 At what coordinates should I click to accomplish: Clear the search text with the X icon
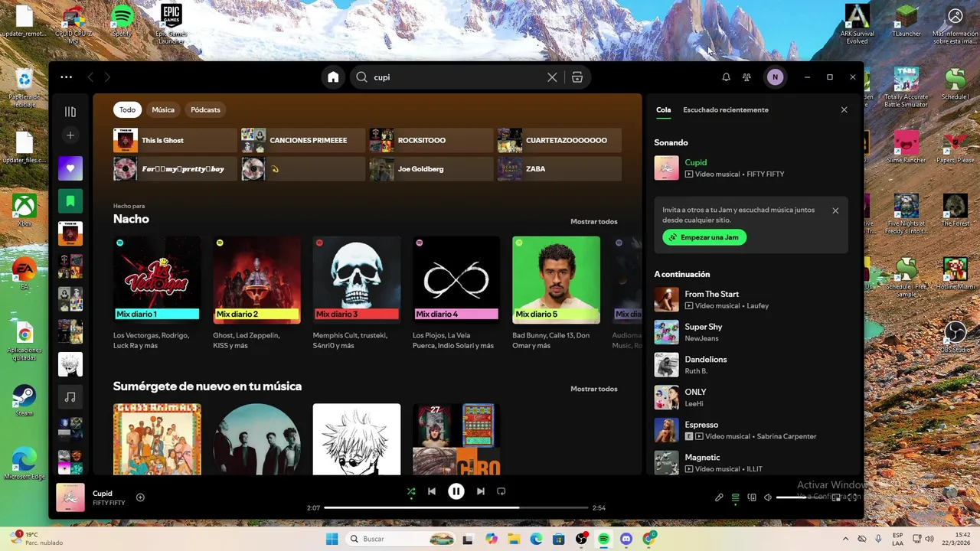[552, 77]
